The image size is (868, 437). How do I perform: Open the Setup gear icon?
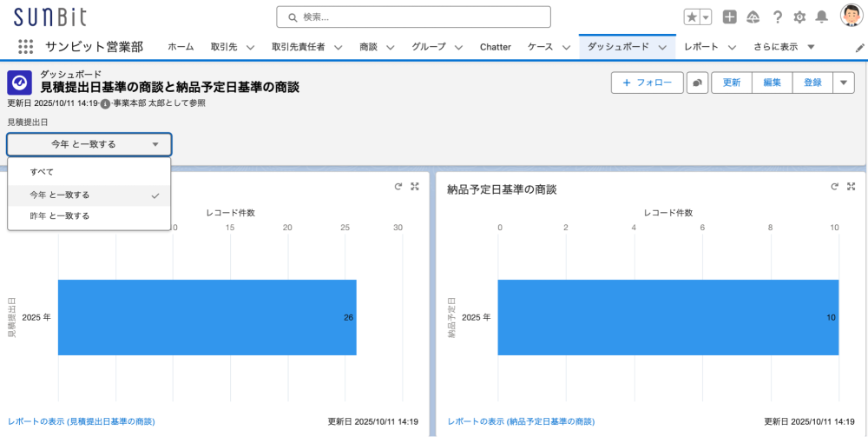click(x=799, y=17)
